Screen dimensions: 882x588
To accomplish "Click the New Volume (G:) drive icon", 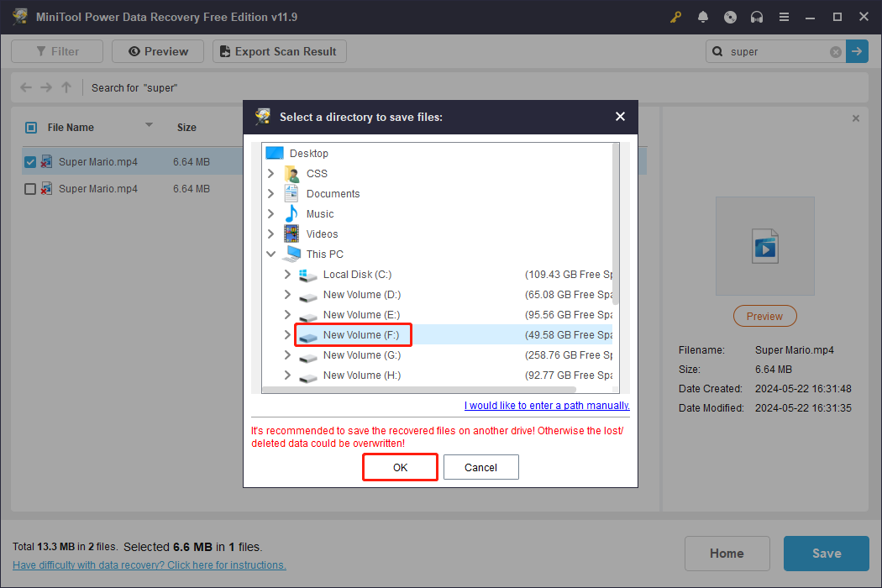I will [307, 357].
